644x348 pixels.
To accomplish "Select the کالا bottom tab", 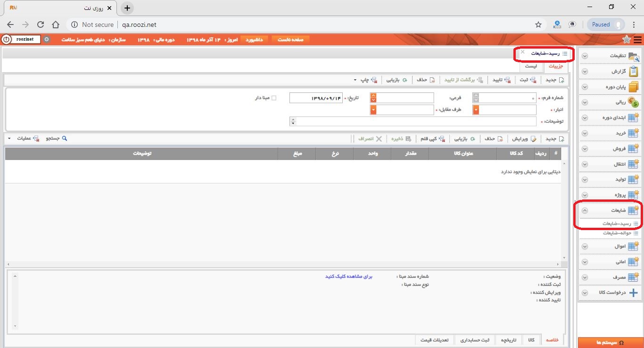I will [x=531, y=340].
